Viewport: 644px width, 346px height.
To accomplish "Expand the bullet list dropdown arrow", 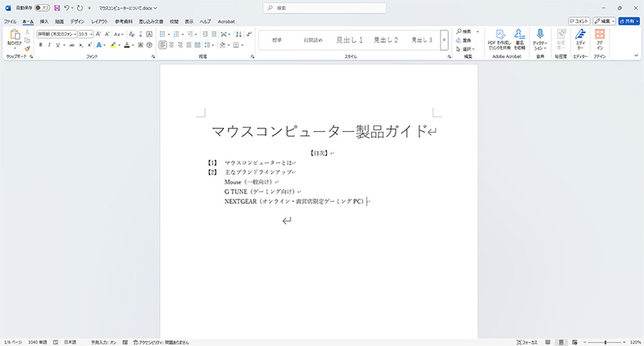I will pos(169,34).
